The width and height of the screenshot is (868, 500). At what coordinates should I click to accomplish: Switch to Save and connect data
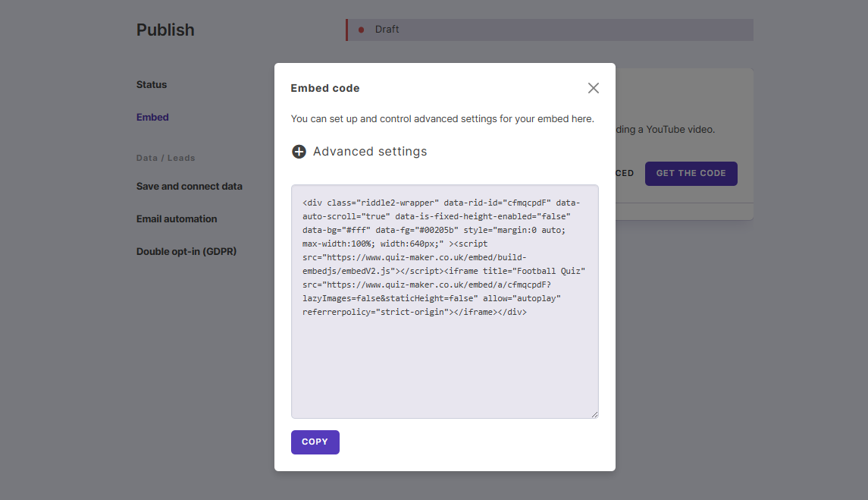189,186
